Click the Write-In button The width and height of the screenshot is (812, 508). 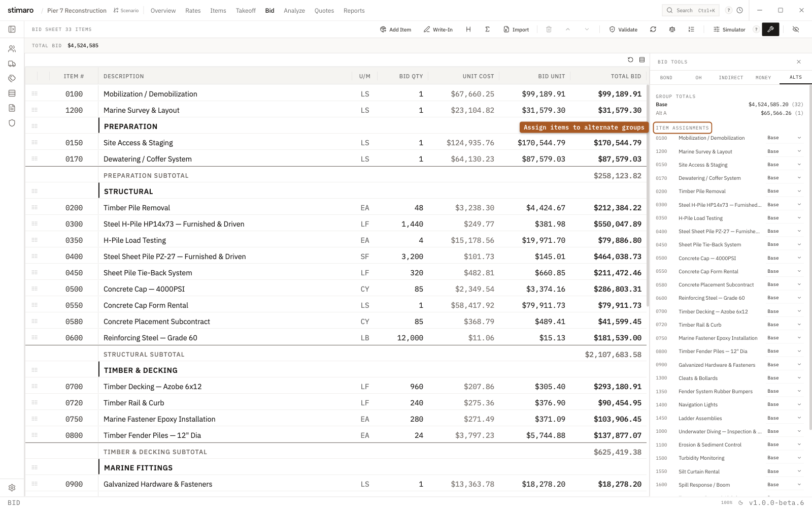coord(438,29)
